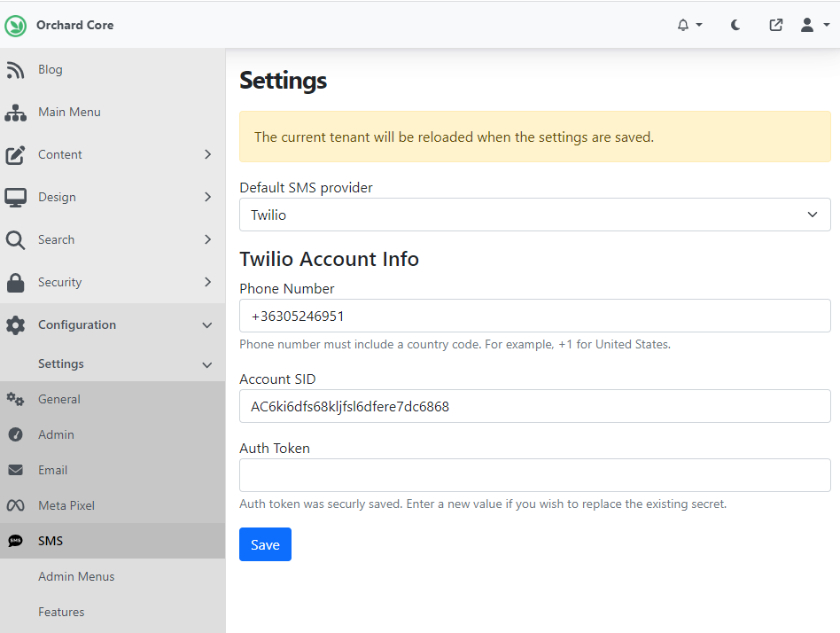The width and height of the screenshot is (840, 633).
Task: Click the Phone Number label
Action: point(286,288)
